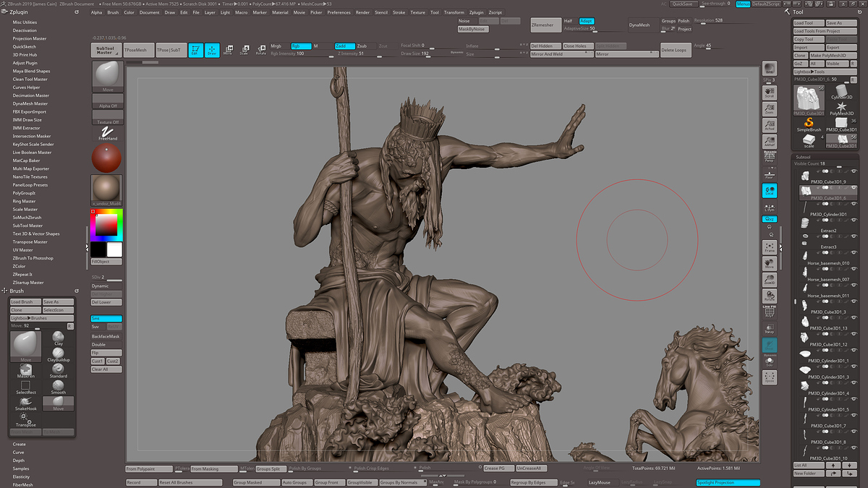The image size is (868, 488).
Task: Click the ZRemesher button
Action: tap(545, 25)
